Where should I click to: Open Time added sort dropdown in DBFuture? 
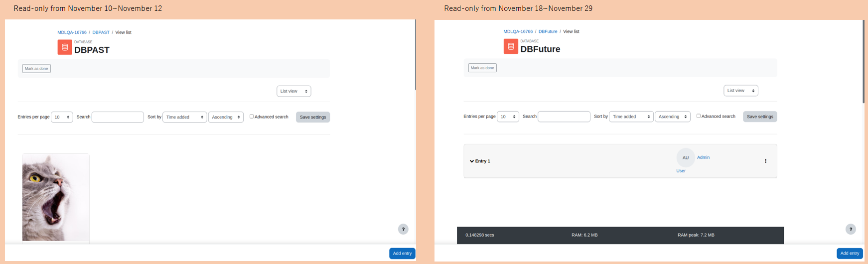pyautogui.click(x=631, y=117)
